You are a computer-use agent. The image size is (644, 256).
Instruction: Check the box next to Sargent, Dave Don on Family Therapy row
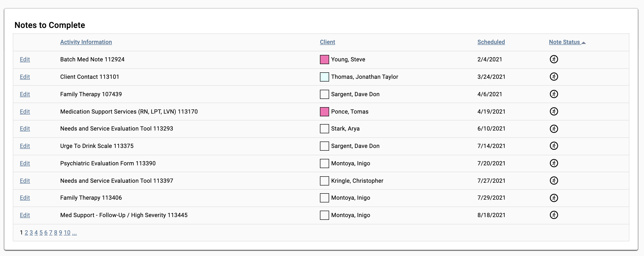324,94
